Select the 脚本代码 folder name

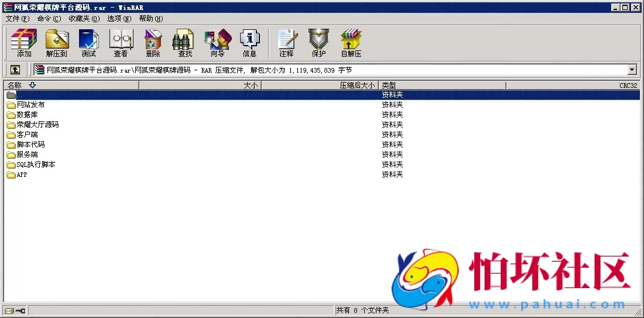(x=31, y=145)
